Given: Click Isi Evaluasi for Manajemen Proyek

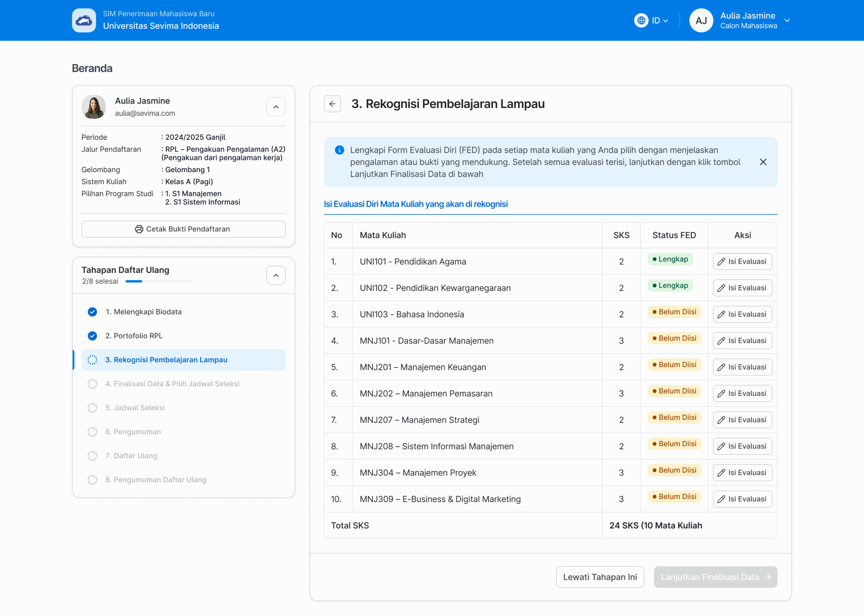Looking at the screenshot, I should 742,473.
